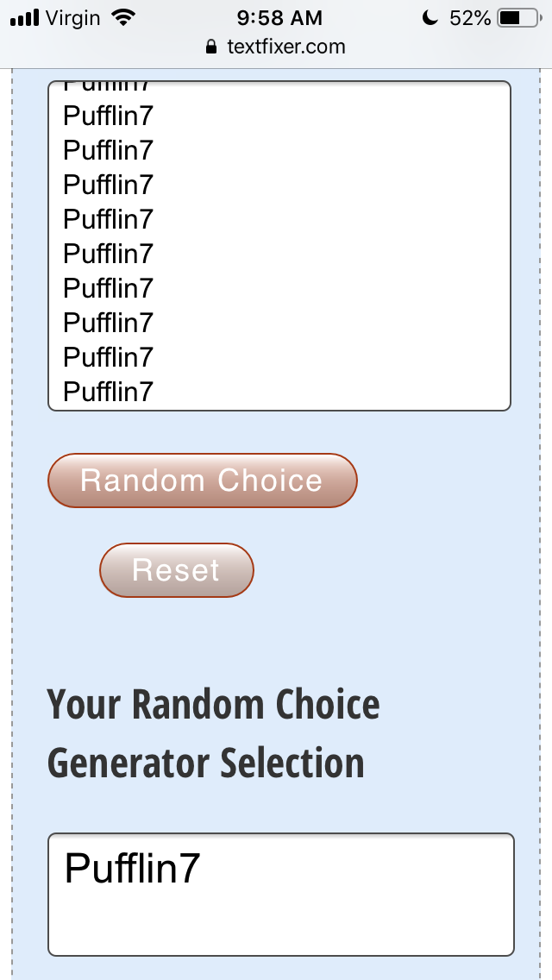Tap the cut-off top entry in the list
Image resolution: width=552 pixels, height=980 pixels.
(108, 87)
